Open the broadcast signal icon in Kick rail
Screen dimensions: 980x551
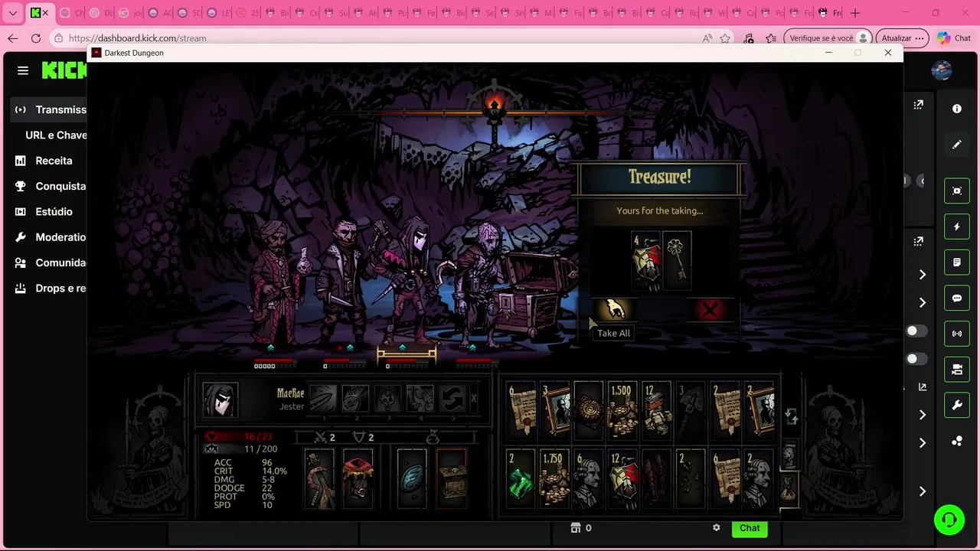(x=957, y=334)
